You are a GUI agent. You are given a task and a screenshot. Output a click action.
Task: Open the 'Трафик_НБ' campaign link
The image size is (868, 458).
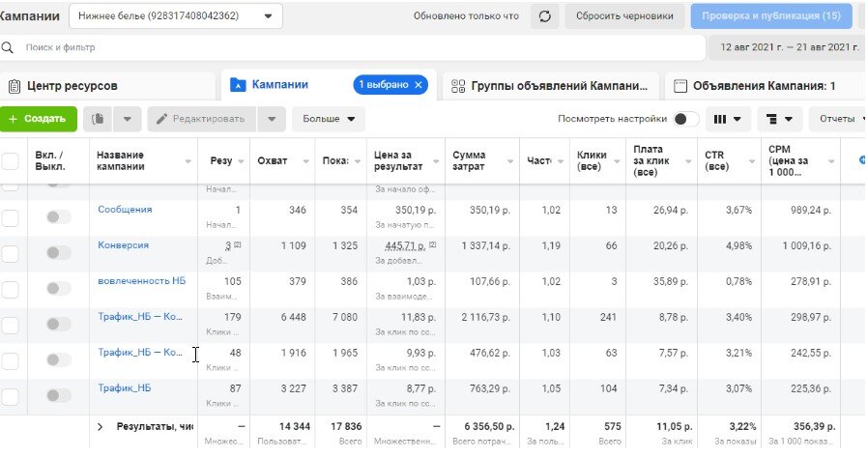coord(125,387)
